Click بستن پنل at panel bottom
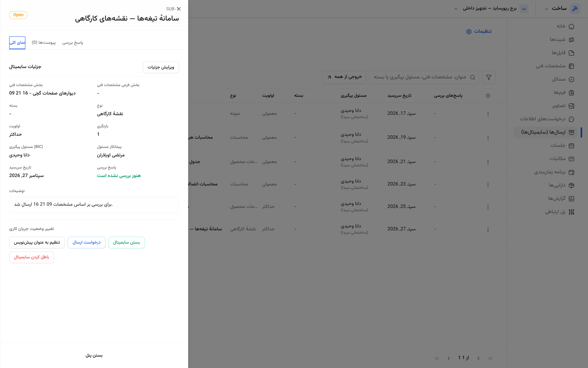This screenshot has width=588, height=368. pyautogui.click(x=94, y=355)
